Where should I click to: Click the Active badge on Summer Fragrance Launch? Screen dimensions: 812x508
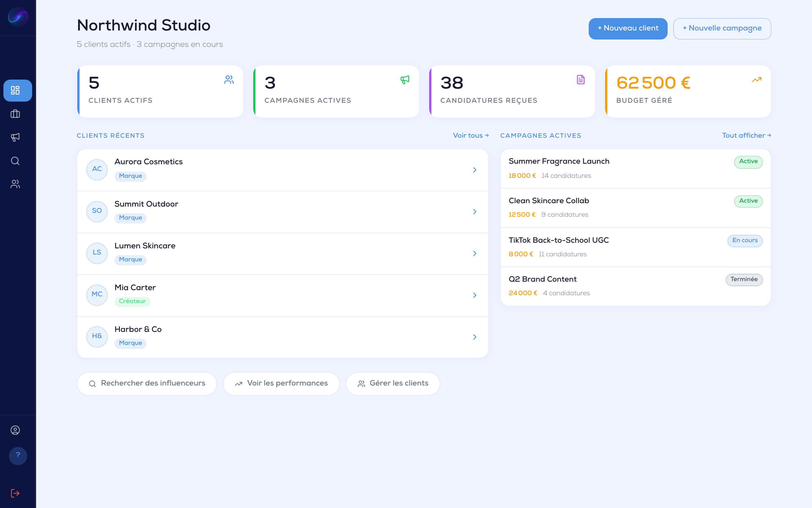click(748, 162)
